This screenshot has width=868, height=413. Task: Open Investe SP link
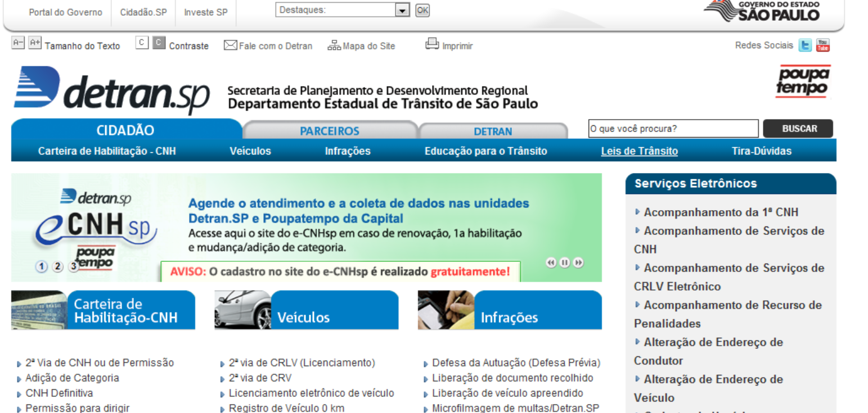[206, 12]
